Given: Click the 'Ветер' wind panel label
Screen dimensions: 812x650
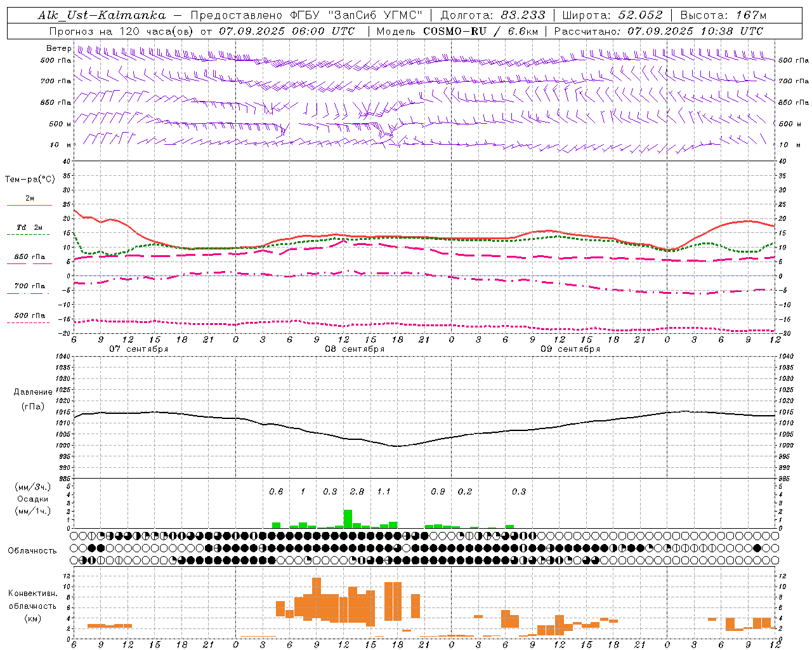Looking at the screenshot, I should [58, 48].
